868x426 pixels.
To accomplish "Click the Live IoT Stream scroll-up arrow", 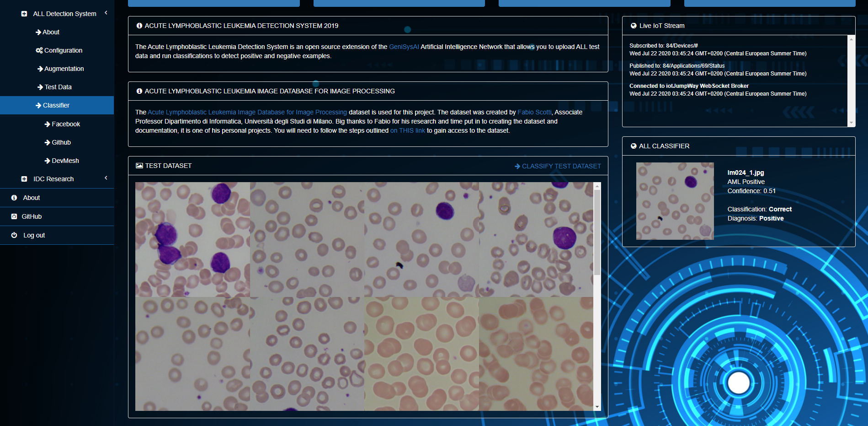I will (x=851, y=39).
